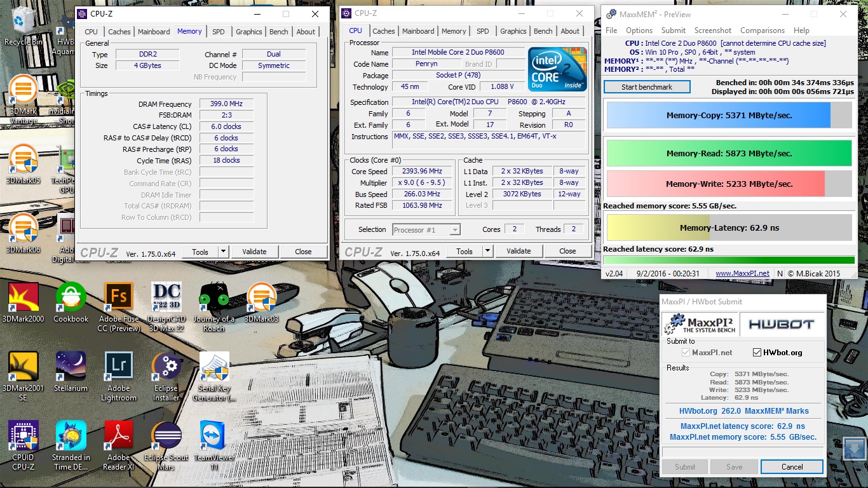Screen dimensions: 868x488
Task: Open Tools dropdown arrow in CPU tab CPU-Z window
Action: point(487,251)
